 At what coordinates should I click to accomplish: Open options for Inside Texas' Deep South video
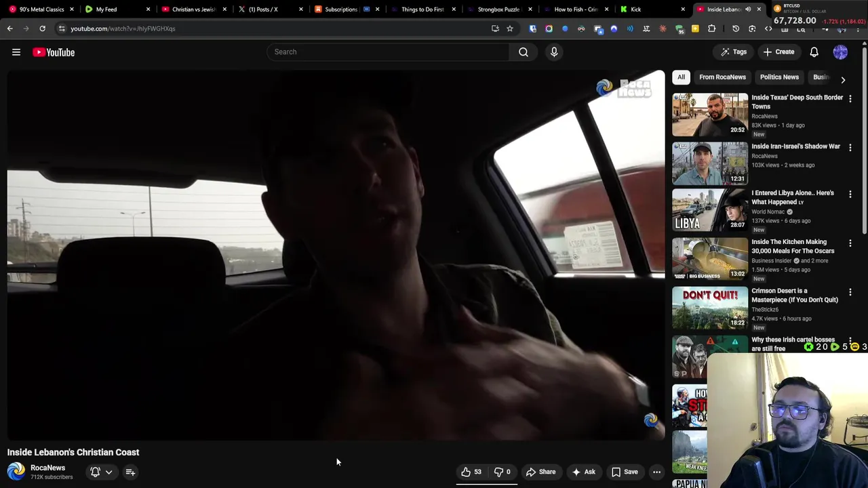click(850, 98)
